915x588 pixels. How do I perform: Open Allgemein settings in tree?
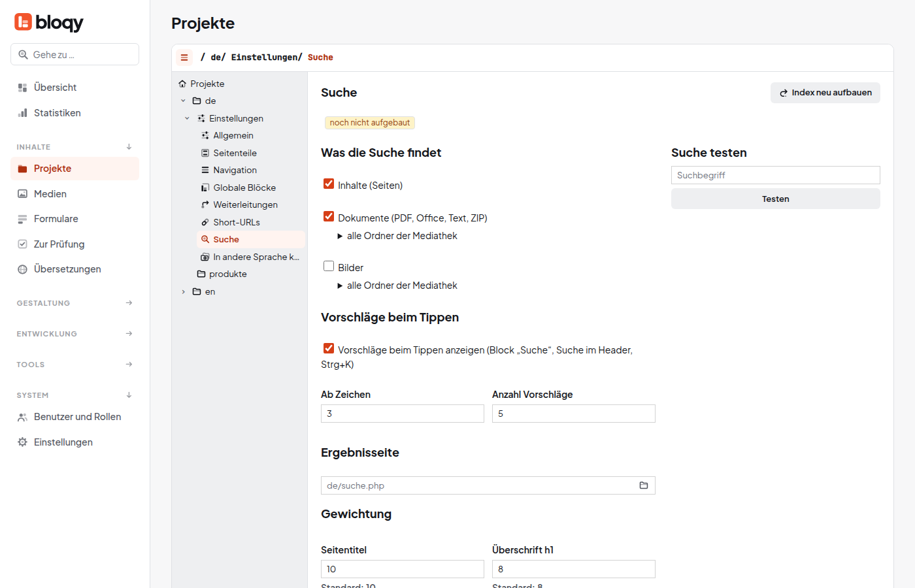[251, 135]
